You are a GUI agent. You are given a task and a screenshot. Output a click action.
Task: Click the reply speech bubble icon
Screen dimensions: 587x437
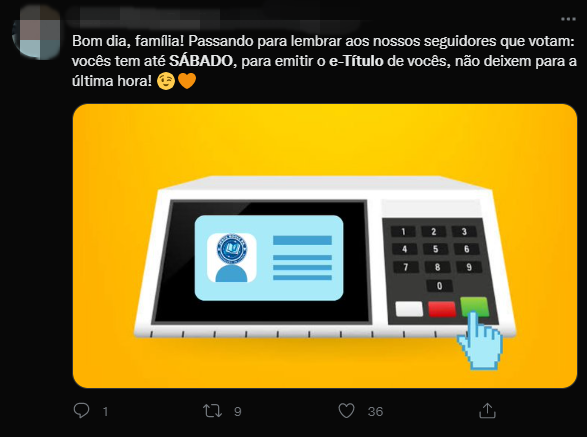point(81,410)
